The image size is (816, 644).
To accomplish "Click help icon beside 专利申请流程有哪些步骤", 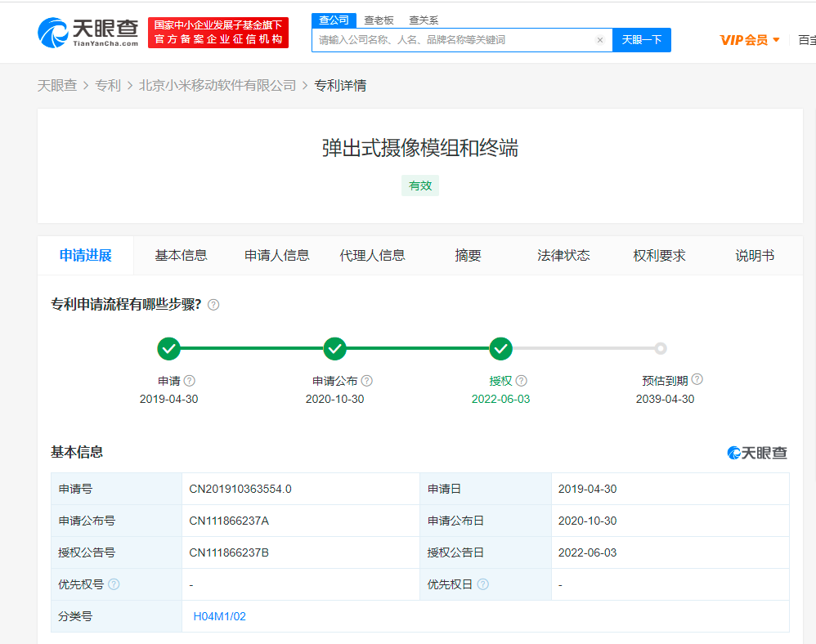I will [213, 304].
